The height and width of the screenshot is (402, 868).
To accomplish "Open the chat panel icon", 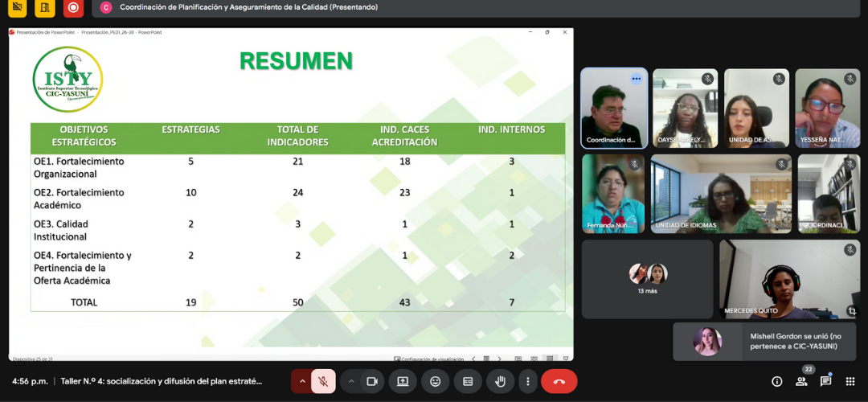I will click(825, 381).
